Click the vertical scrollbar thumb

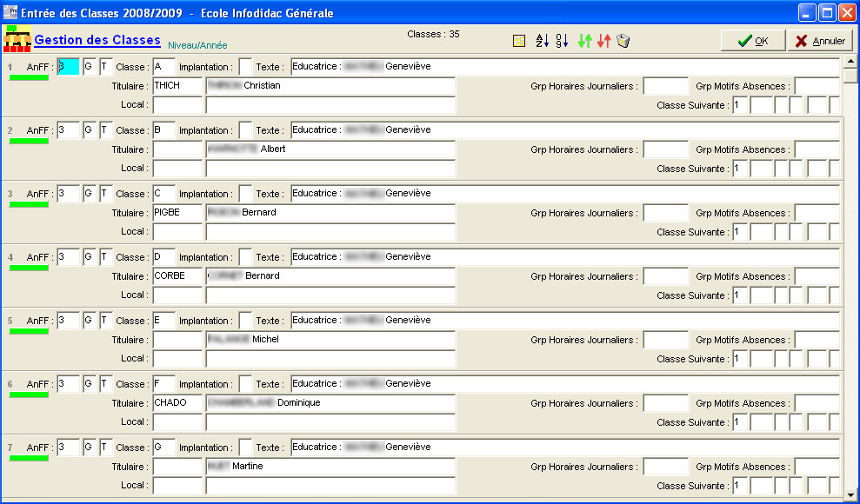coord(850,75)
